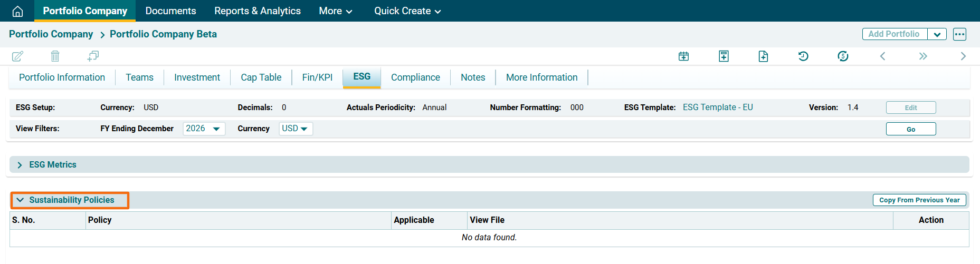The image size is (980, 264).
Task: Click the clone record icon
Action: [x=93, y=56]
